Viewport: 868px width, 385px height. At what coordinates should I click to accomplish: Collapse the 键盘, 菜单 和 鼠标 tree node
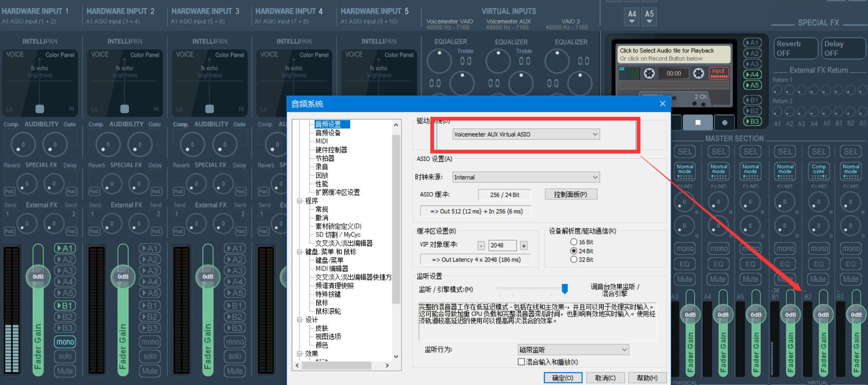coord(300,252)
